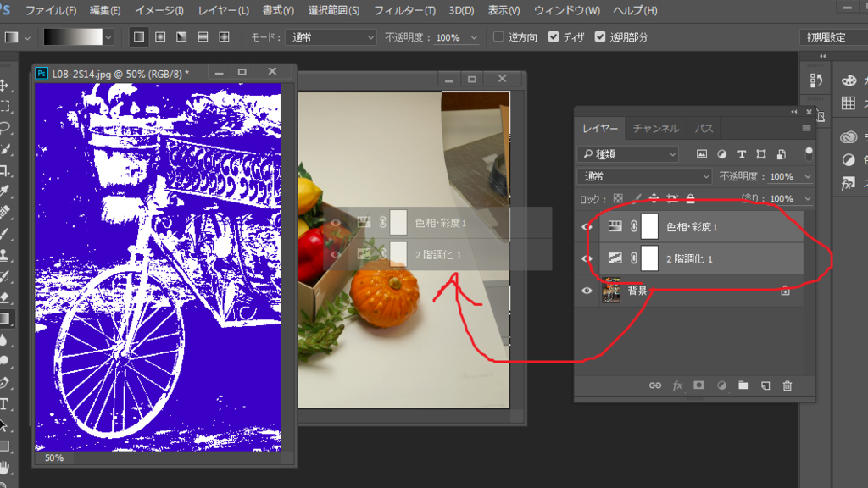Uncheck the 透明部分 checkbox
Screen dimensions: 868x488
[600, 36]
